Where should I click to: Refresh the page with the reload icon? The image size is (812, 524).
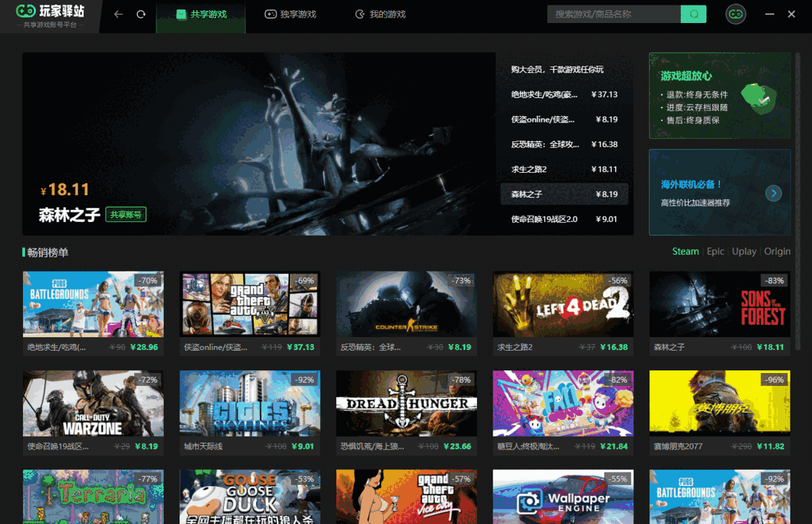coord(141,14)
